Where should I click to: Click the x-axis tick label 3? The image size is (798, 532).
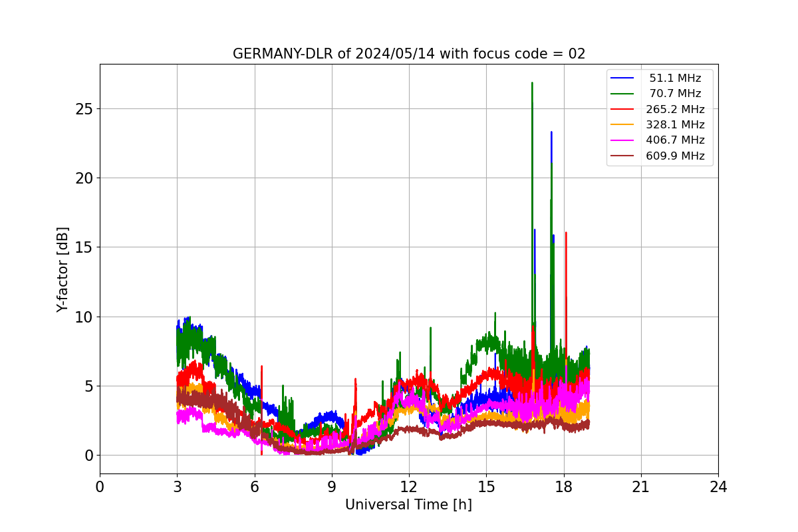(177, 487)
